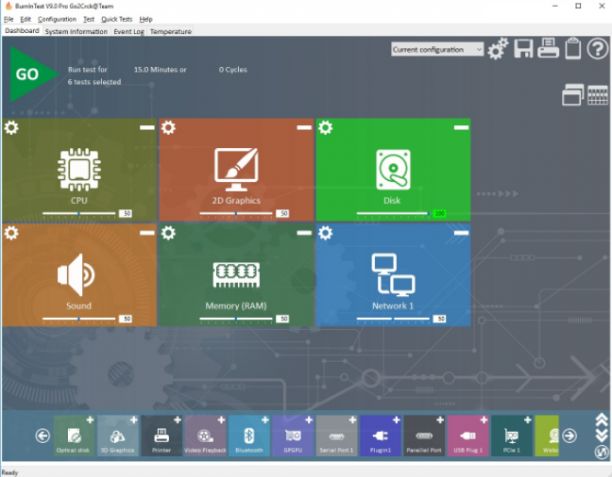Switch to System Information tab
This screenshot has height=477, width=612.
click(76, 32)
